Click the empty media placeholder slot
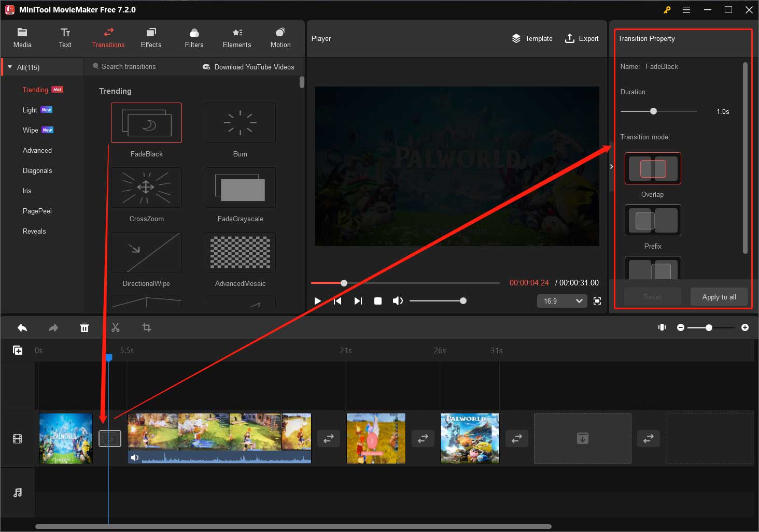This screenshot has width=759, height=532. 583,438
